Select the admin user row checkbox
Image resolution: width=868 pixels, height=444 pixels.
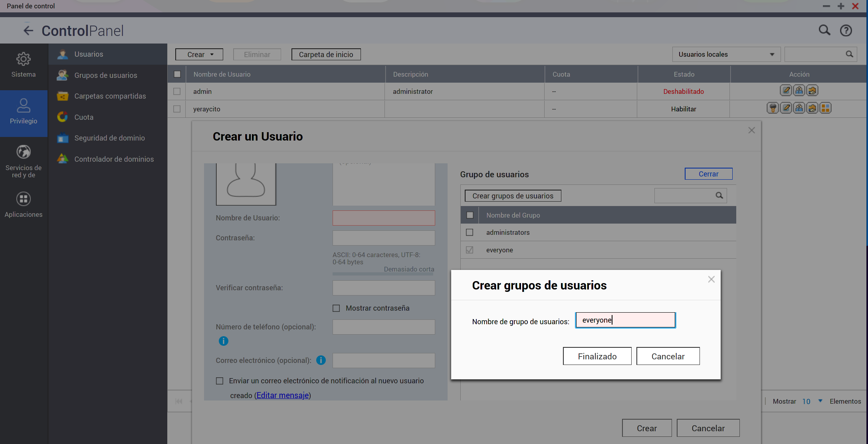(x=177, y=91)
